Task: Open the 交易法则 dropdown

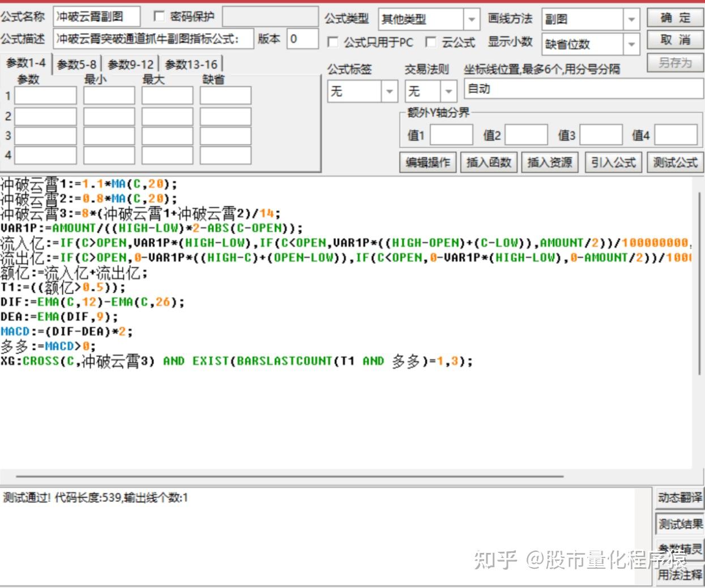Action: coord(448,91)
